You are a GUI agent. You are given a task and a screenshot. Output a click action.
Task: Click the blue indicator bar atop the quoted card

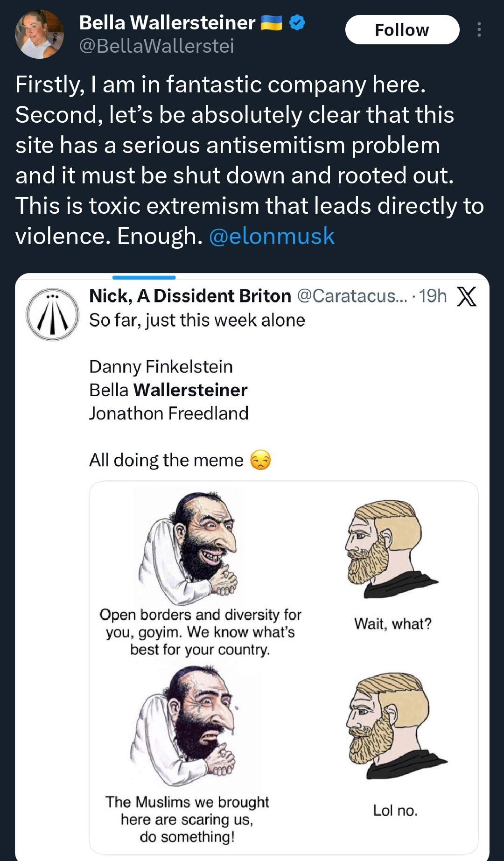point(144,278)
